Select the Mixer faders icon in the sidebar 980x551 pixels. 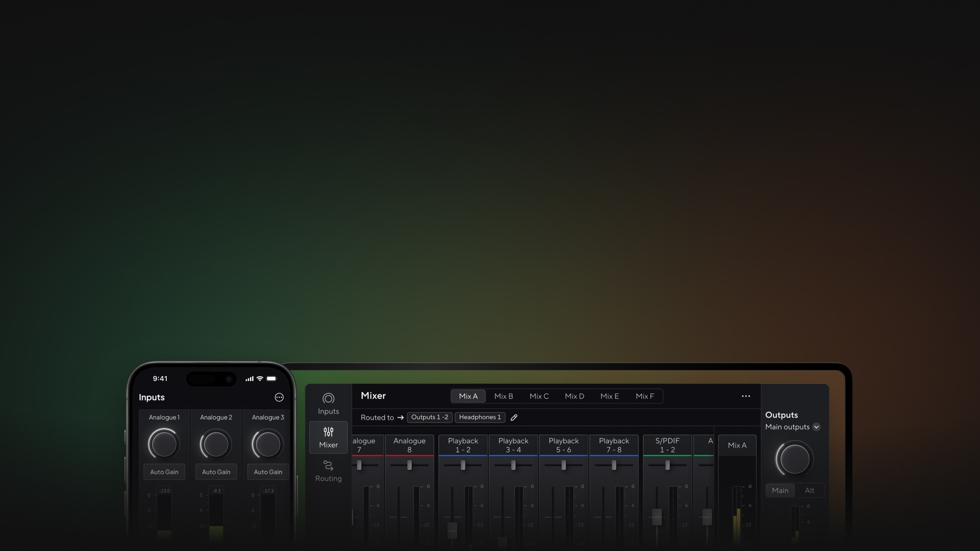pos(328,436)
